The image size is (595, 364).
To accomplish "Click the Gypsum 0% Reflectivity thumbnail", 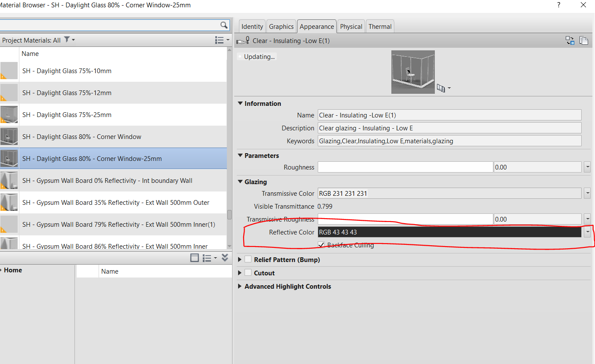I will pyautogui.click(x=9, y=180).
